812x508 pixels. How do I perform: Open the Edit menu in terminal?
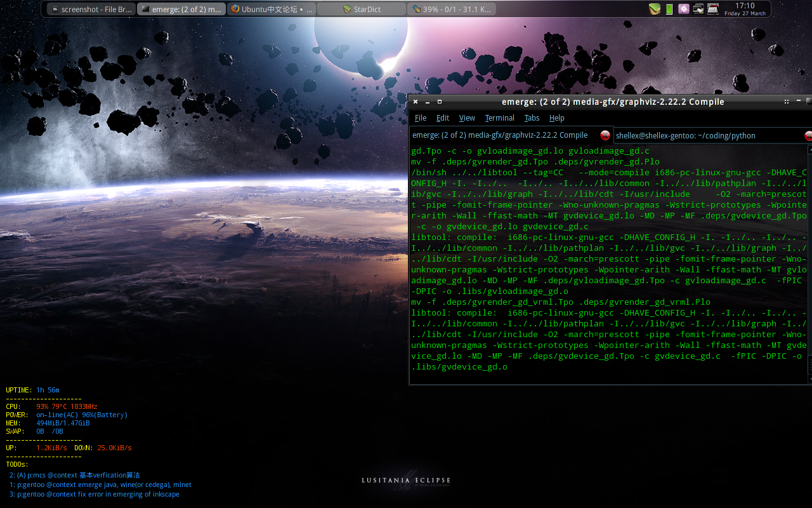(443, 118)
